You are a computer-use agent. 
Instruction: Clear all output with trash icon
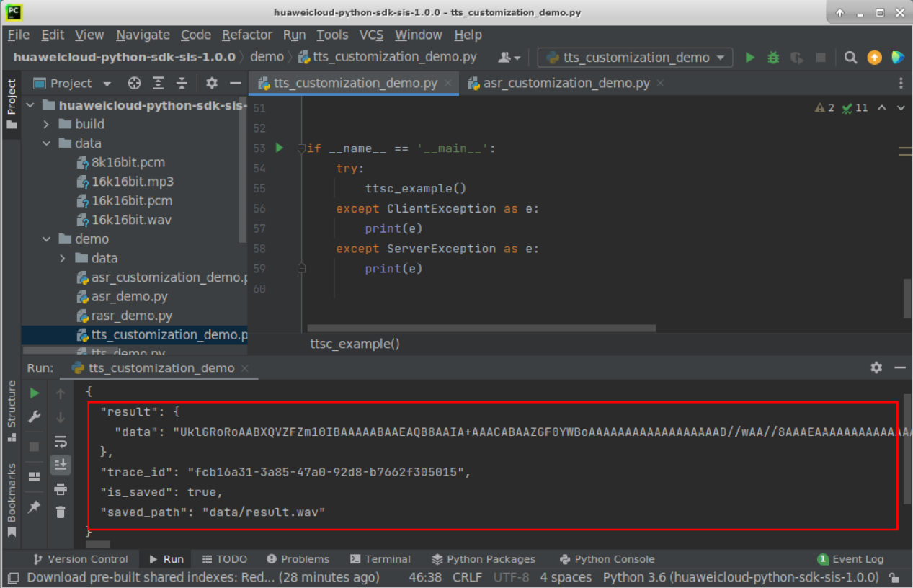point(61,512)
